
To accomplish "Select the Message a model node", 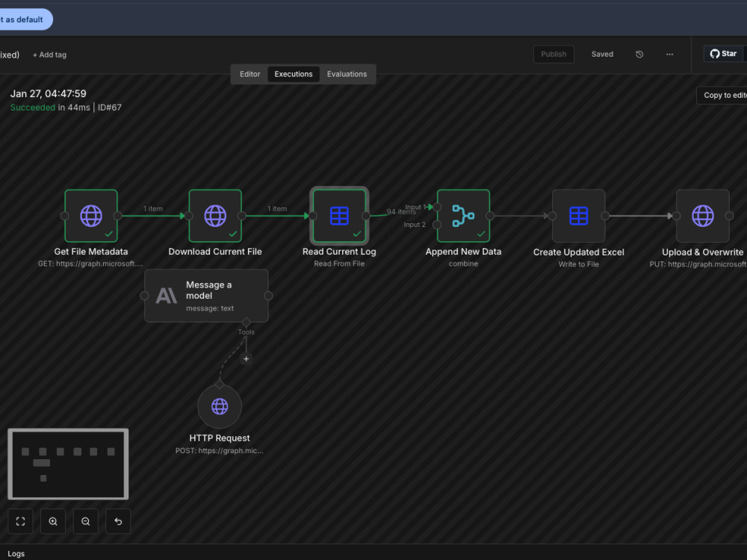I will [206, 296].
